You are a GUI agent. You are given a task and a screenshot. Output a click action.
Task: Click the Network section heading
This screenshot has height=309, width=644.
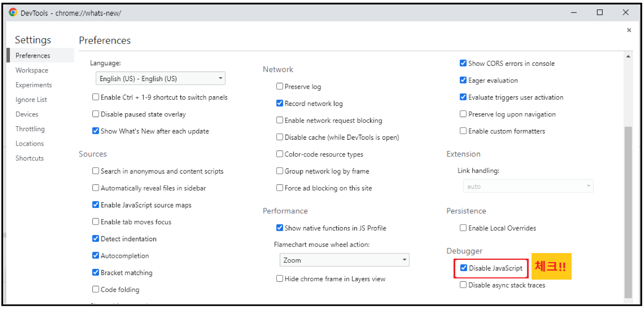pos(278,69)
